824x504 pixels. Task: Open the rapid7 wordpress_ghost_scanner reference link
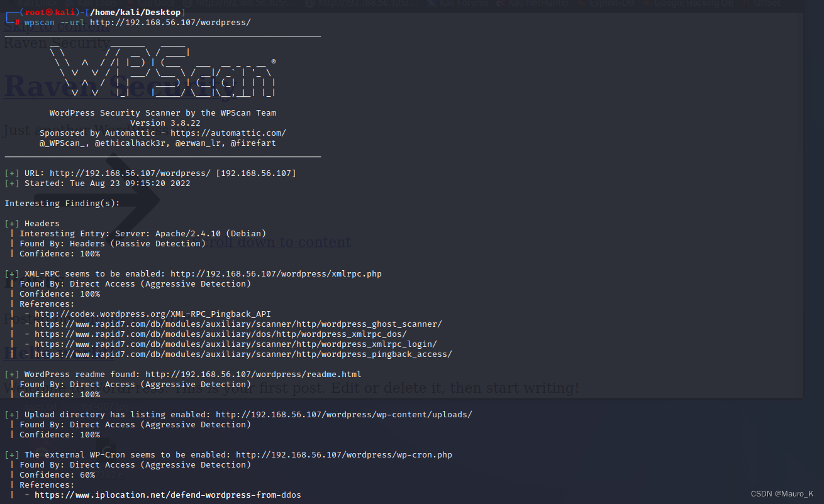[x=238, y=324]
